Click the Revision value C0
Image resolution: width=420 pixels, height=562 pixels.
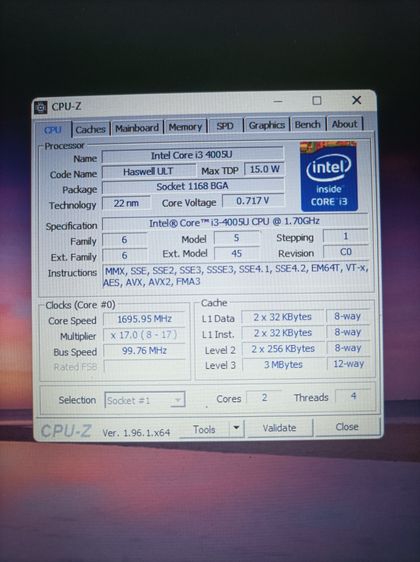[x=345, y=252]
